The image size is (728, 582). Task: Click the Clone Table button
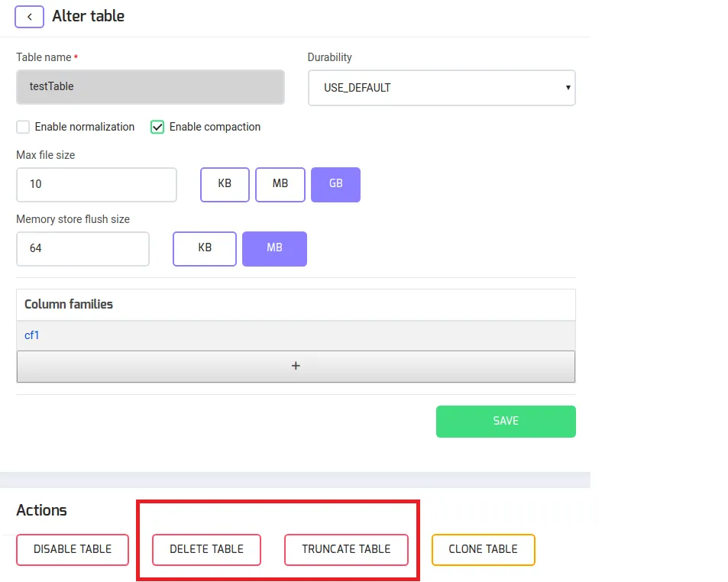tap(483, 549)
